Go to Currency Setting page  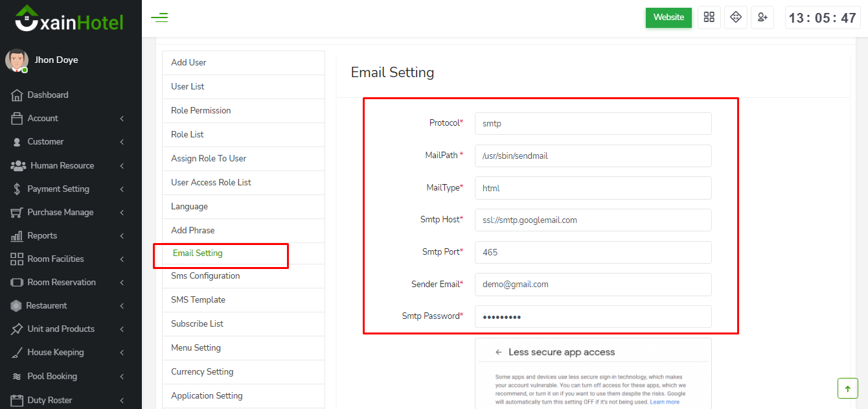202,372
